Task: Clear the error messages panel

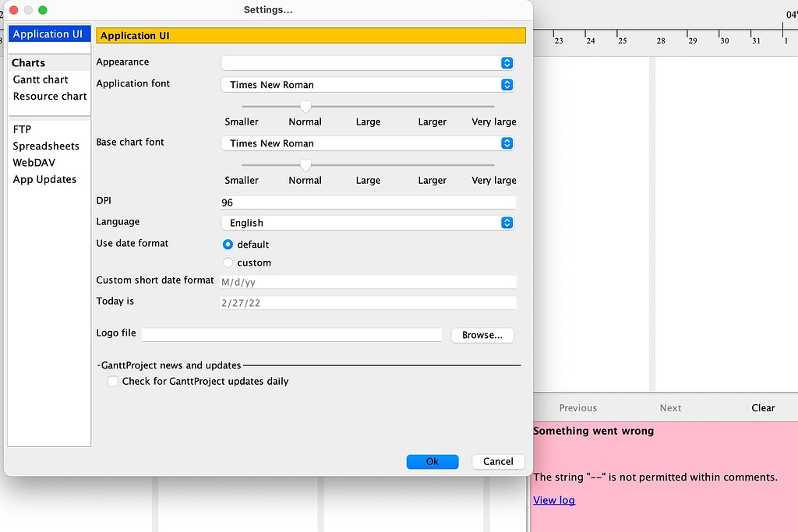Action: point(762,407)
